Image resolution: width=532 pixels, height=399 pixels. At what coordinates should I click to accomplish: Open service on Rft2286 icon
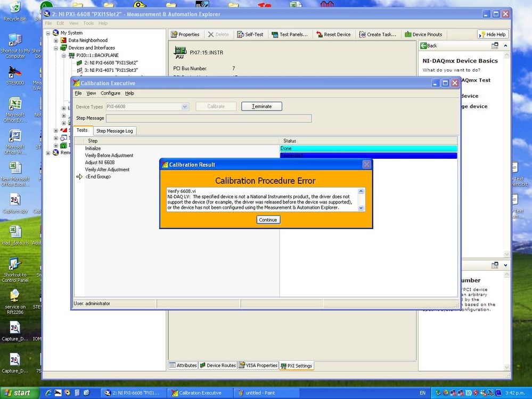coord(15,302)
